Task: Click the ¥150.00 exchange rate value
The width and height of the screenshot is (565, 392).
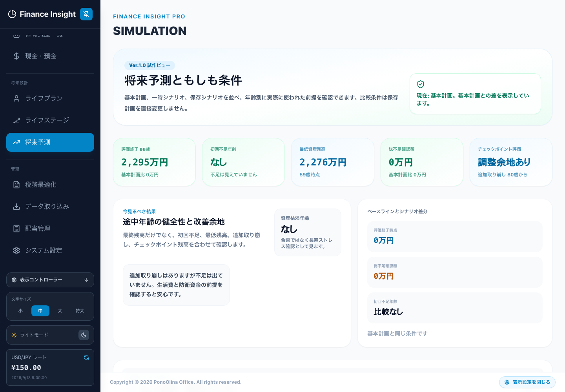Action: coord(26,368)
